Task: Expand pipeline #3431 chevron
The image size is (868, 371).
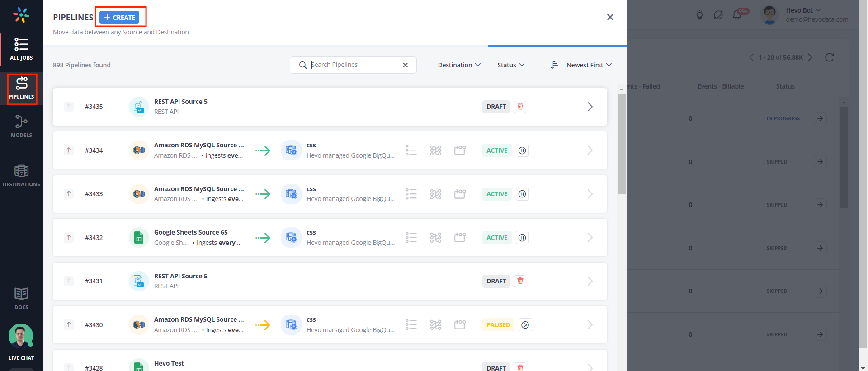Action: [590, 281]
